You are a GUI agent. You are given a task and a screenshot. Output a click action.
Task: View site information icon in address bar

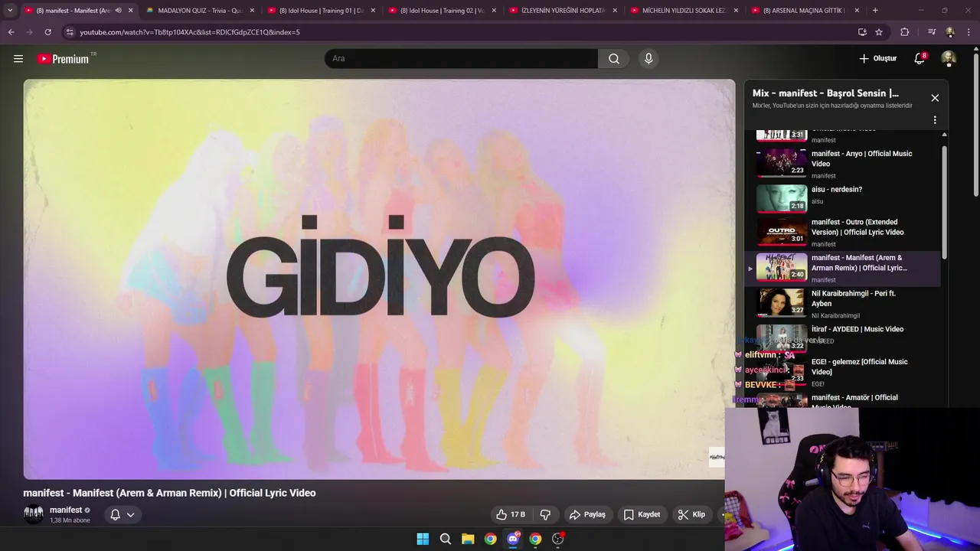coord(70,32)
